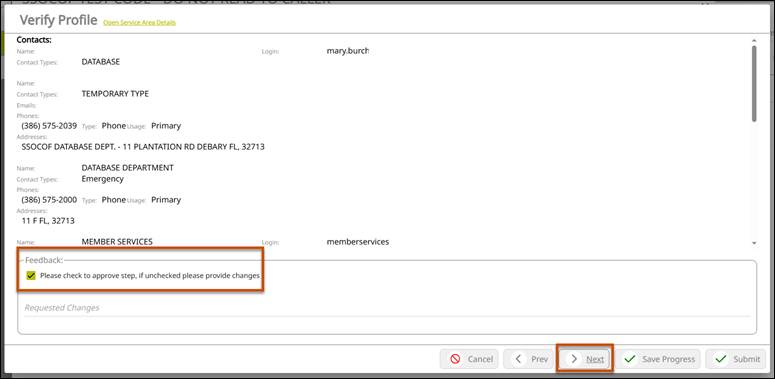The height and width of the screenshot is (379, 775).
Task: Click the scroll down arrow
Action: [754, 243]
